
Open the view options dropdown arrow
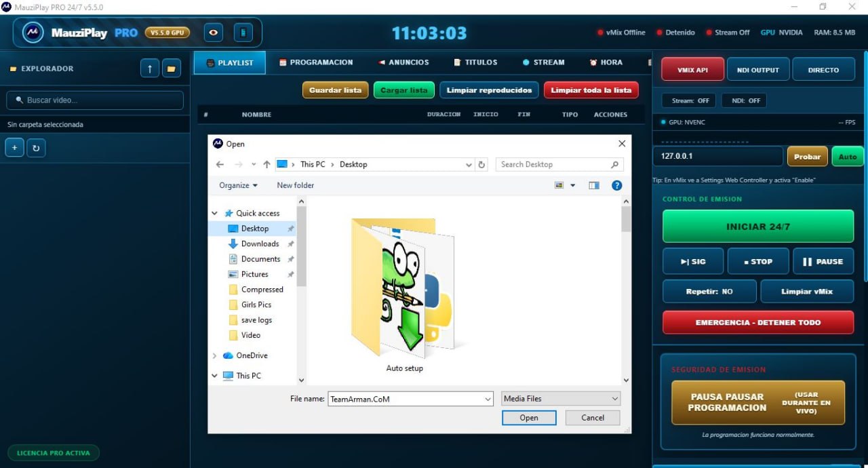pyautogui.click(x=572, y=185)
